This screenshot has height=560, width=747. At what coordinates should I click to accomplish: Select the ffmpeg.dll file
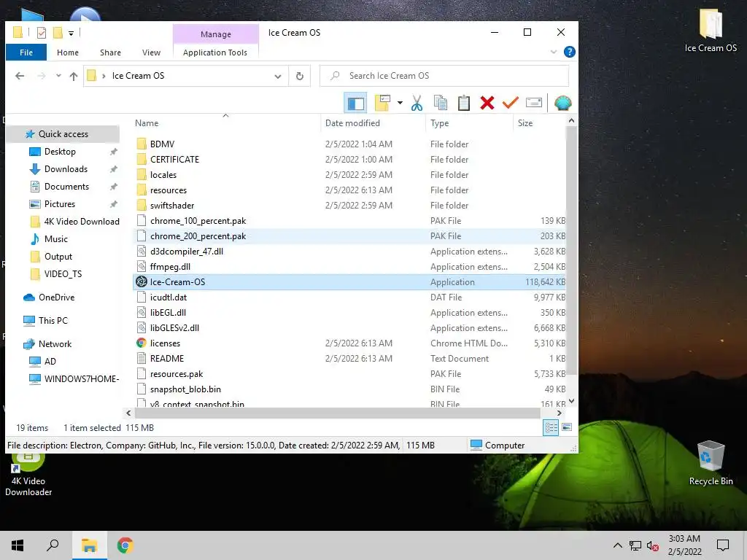(170, 267)
